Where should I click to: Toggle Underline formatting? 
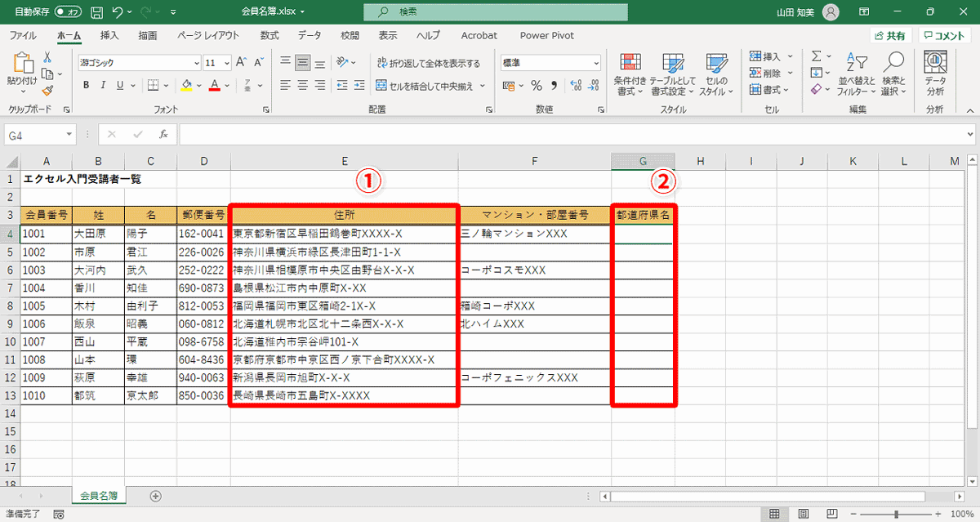[120, 85]
